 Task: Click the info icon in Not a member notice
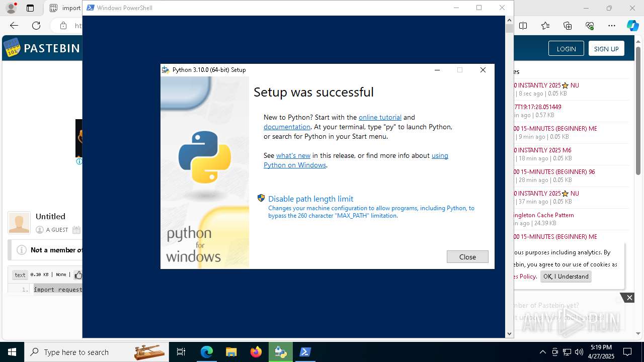[22, 250]
